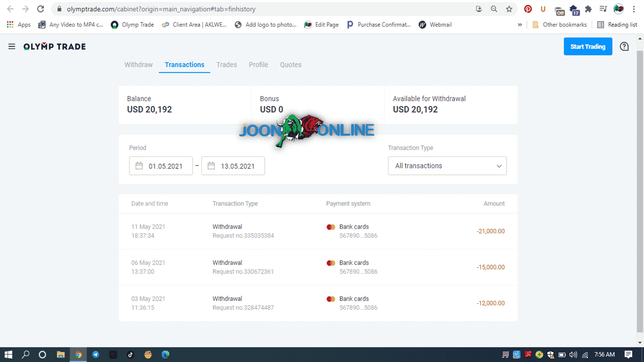Open the Pinterest extension icon

(x=528, y=9)
